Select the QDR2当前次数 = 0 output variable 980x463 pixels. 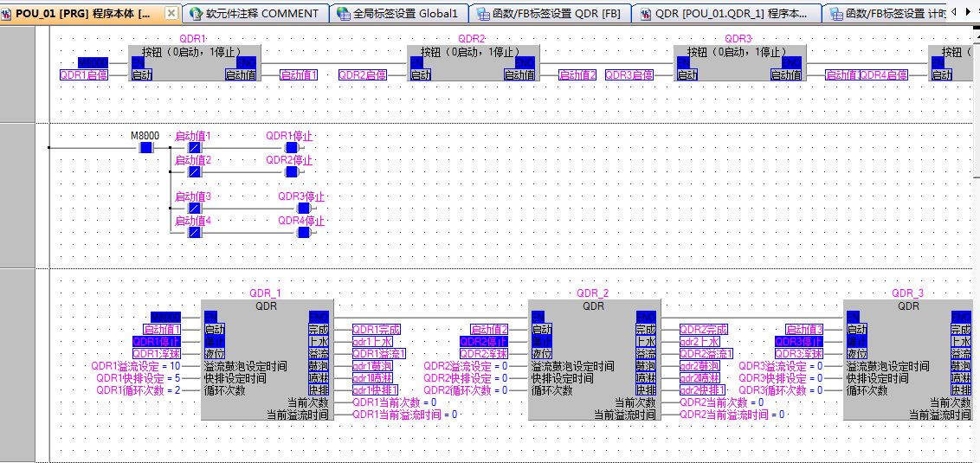(721, 402)
